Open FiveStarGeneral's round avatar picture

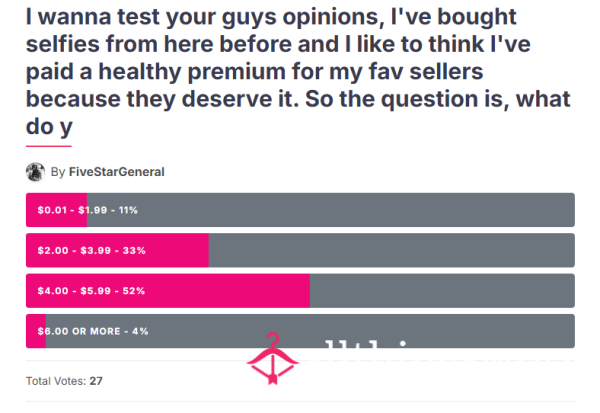(x=35, y=172)
